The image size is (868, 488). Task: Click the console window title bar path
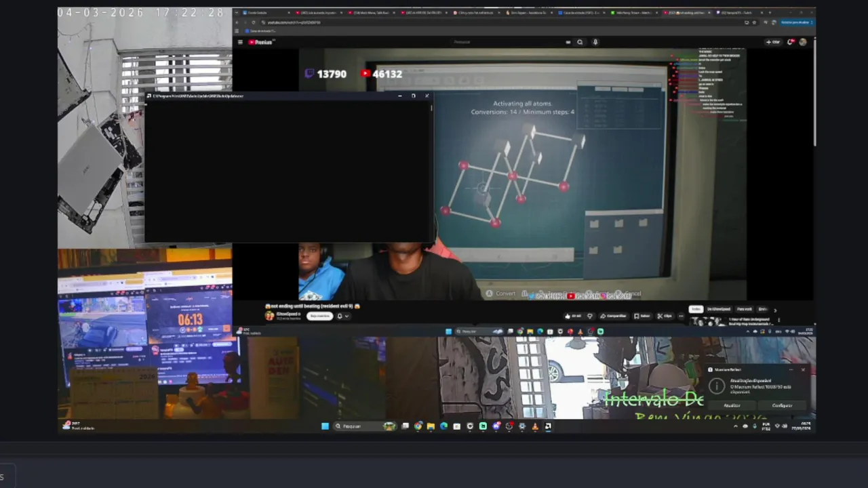[x=198, y=96]
